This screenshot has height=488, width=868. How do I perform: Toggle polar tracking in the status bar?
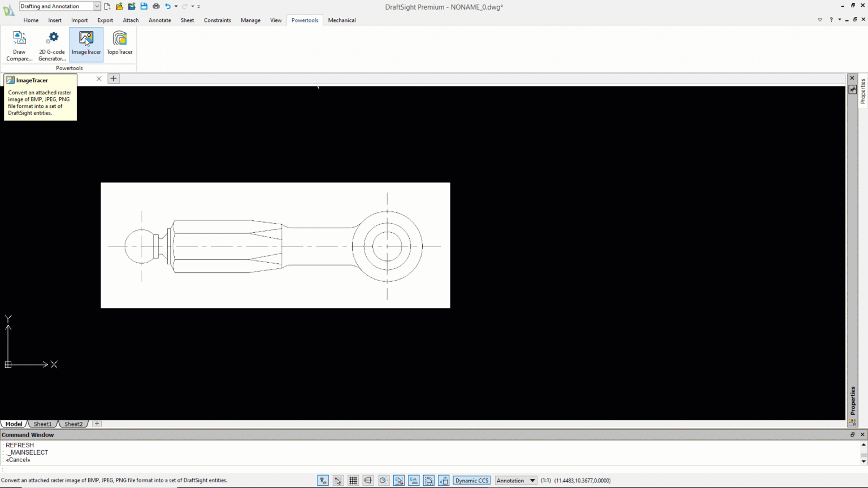pos(383,480)
